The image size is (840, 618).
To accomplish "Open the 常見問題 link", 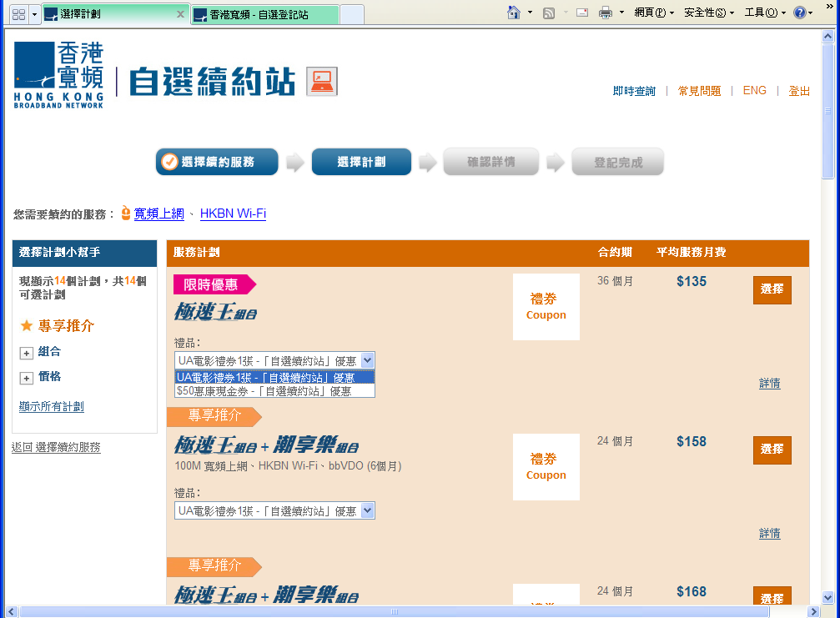I will pos(699,91).
